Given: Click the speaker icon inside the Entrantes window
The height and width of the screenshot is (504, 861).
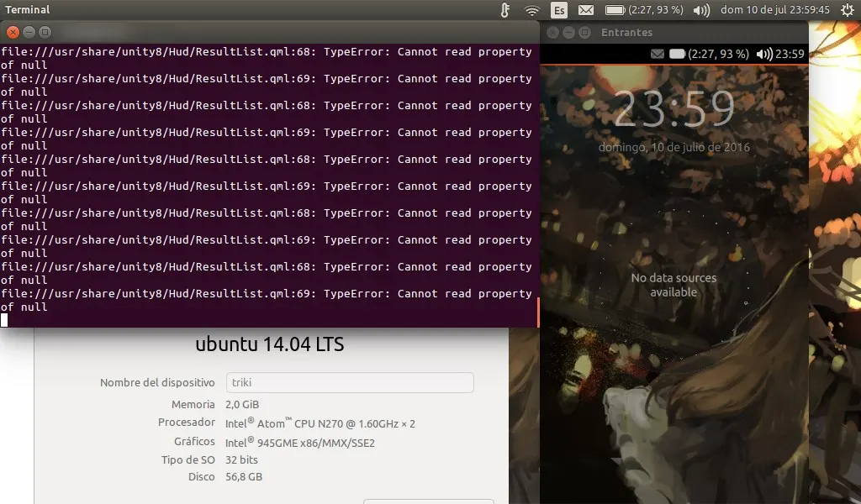Looking at the screenshot, I should pyautogui.click(x=763, y=53).
